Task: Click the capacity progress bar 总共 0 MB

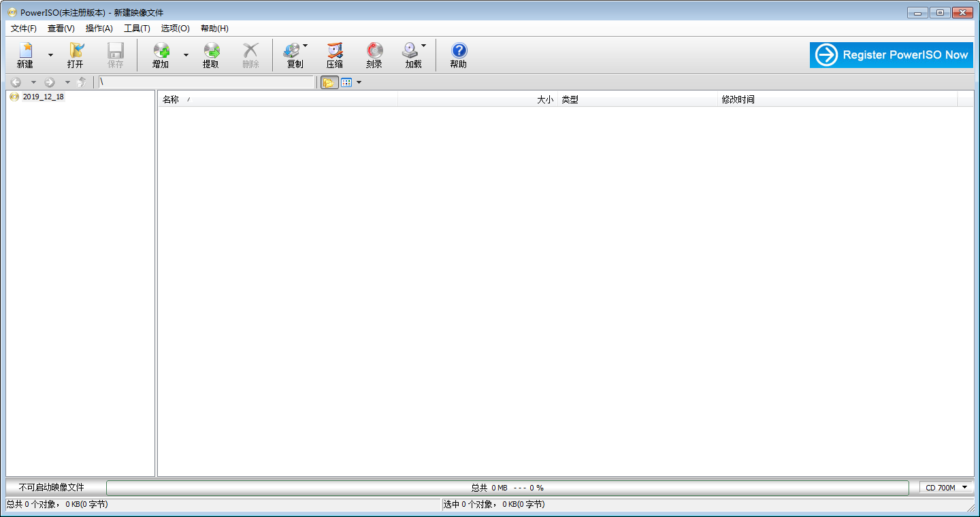Action: click(508, 488)
